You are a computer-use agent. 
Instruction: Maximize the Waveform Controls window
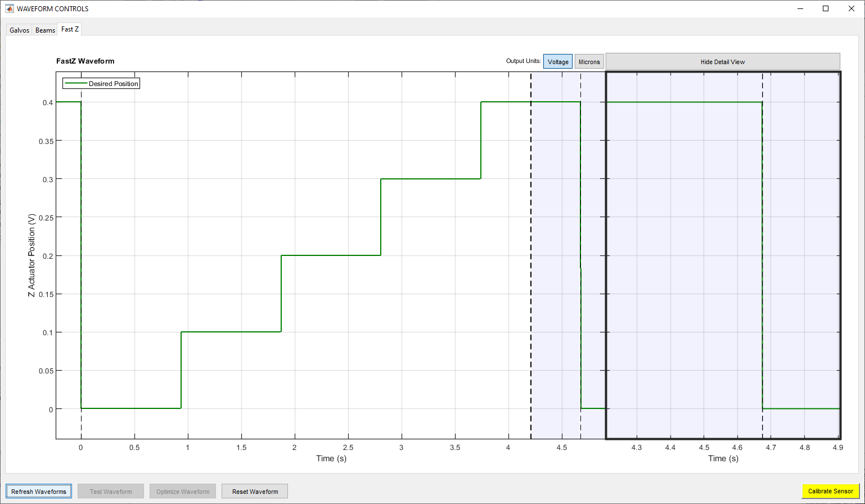pyautogui.click(x=826, y=8)
